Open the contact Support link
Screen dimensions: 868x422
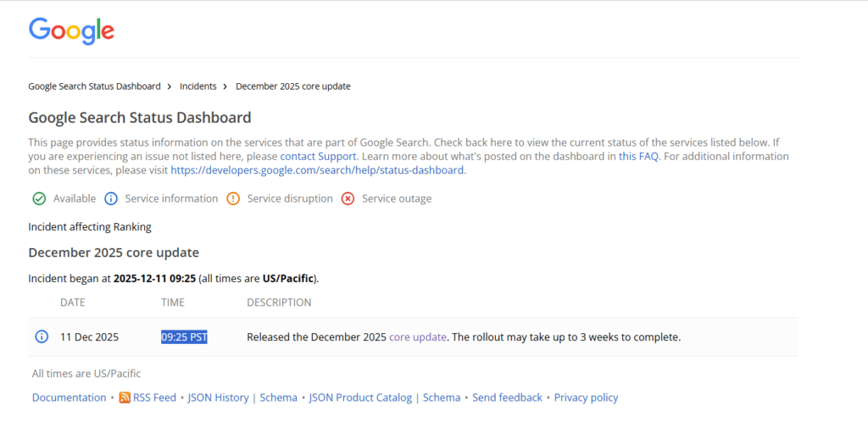click(x=318, y=156)
